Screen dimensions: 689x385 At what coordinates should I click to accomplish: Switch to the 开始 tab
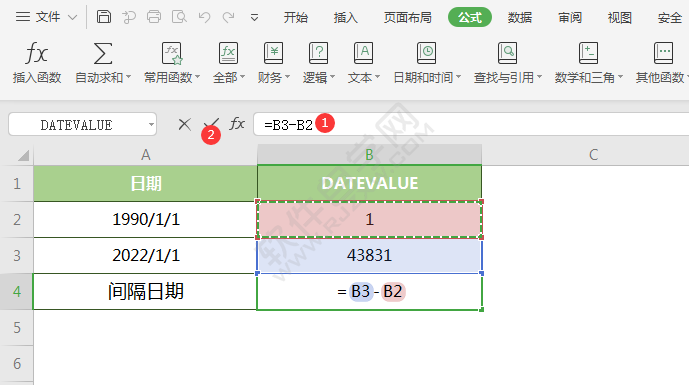(296, 18)
